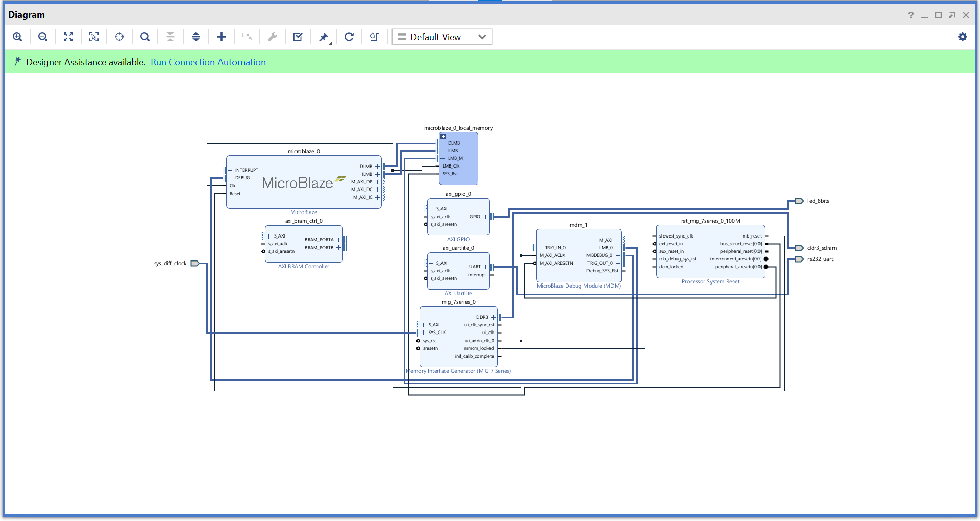Expand the UART pin on axi_uartlite_0

click(x=485, y=267)
